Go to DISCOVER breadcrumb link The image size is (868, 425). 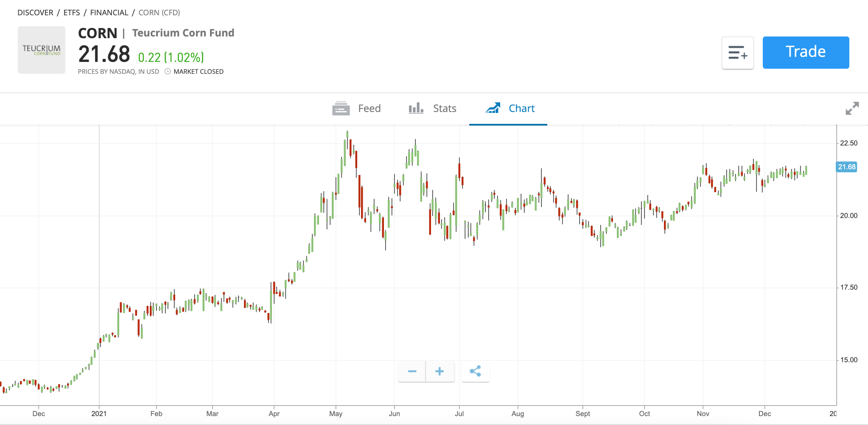tap(35, 13)
